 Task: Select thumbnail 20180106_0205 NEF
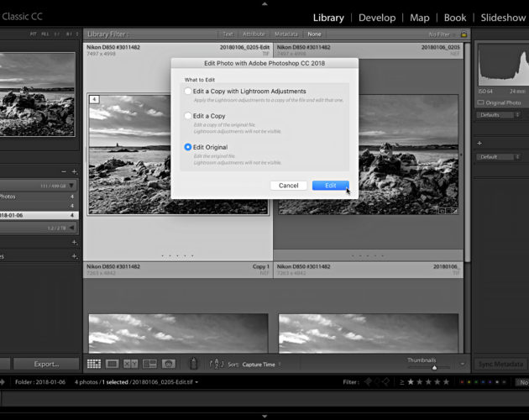[368, 155]
